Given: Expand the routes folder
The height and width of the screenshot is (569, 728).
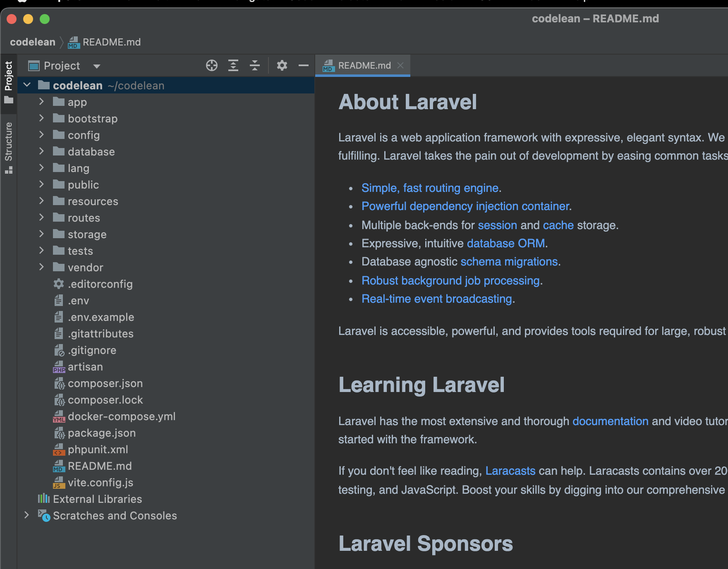Looking at the screenshot, I should pyautogui.click(x=41, y=218).
